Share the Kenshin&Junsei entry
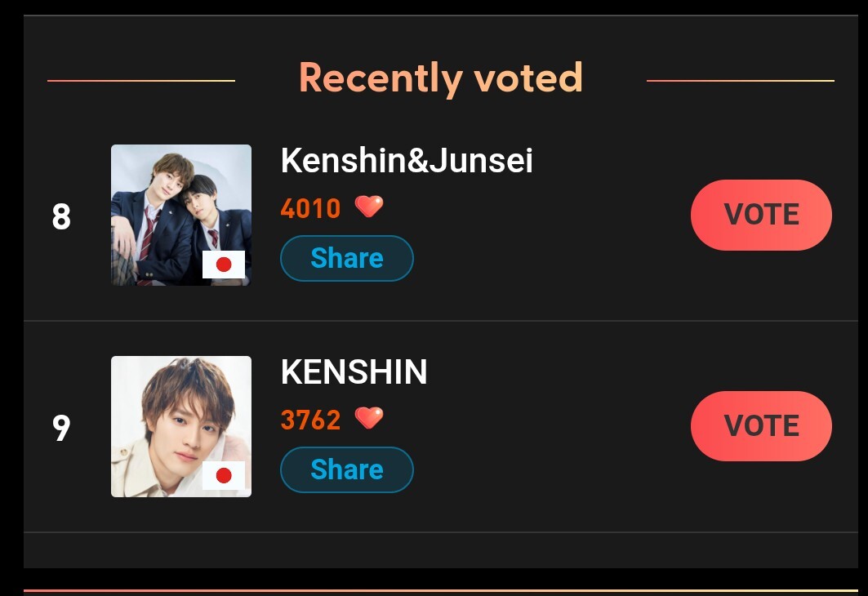The image size is (868, 596). coord(346,259)
